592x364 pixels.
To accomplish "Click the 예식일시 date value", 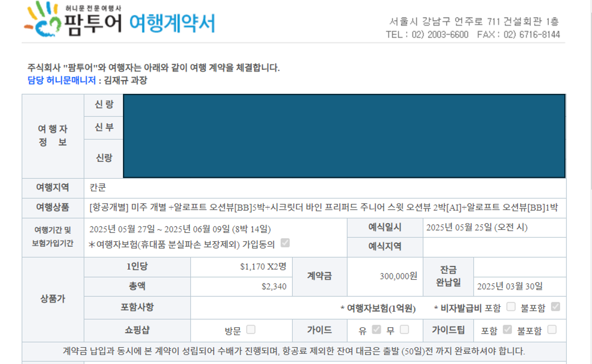I will pyautogui.click(x=477, y=227).
